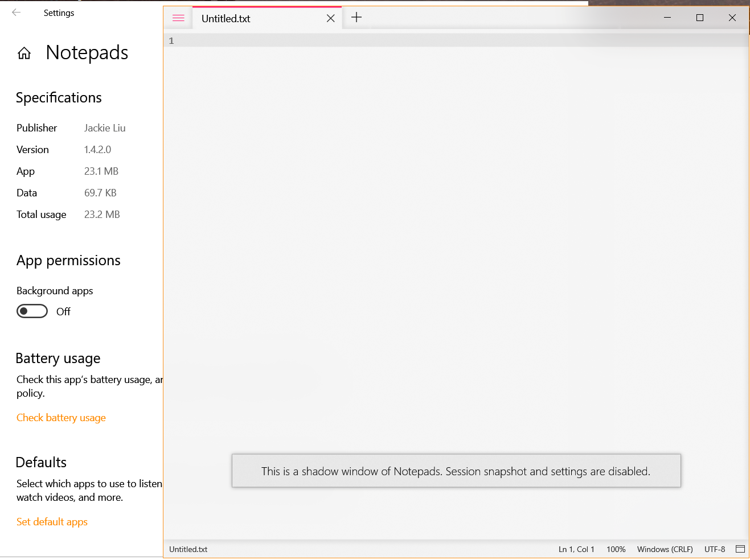Viewport: 750px width, 560px height.
Task: Click the home icon beside Notepads
Action: click(24, 52)
